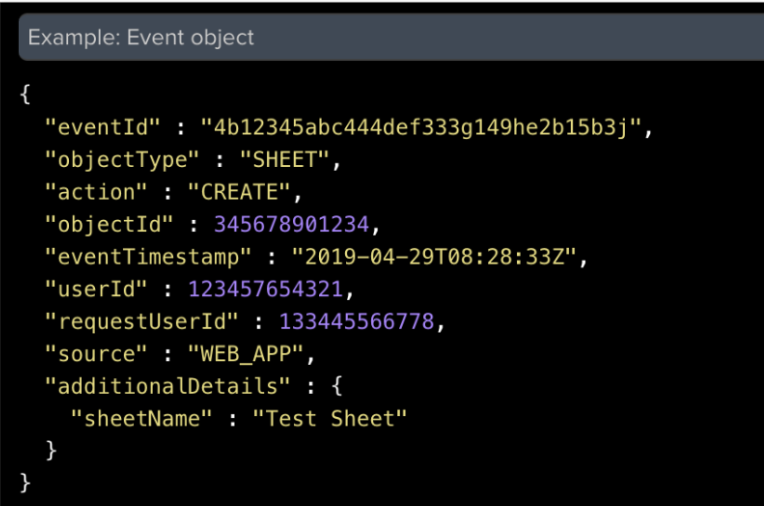764x506 pixels.
Task: Click the number 133445566778
Action: coord(356,322)
